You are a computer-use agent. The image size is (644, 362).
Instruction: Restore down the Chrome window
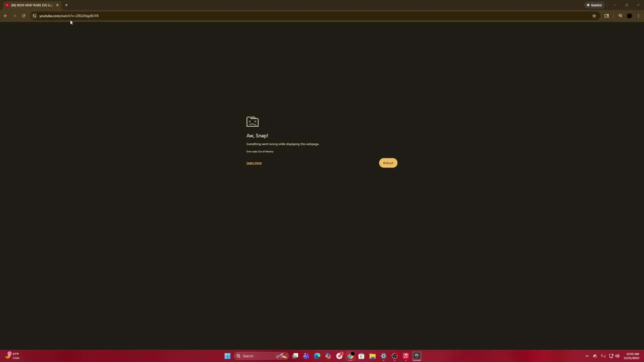click(626, 5)
